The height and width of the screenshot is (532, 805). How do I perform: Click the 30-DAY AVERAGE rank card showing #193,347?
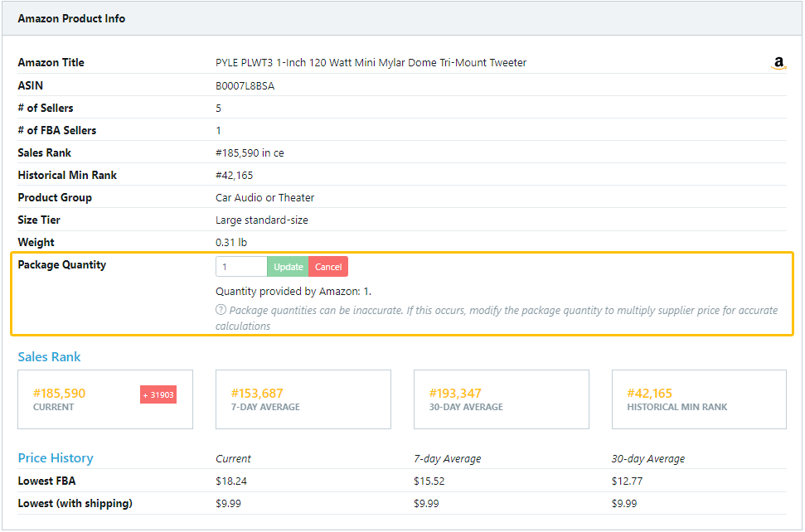(x=502, y=399)
